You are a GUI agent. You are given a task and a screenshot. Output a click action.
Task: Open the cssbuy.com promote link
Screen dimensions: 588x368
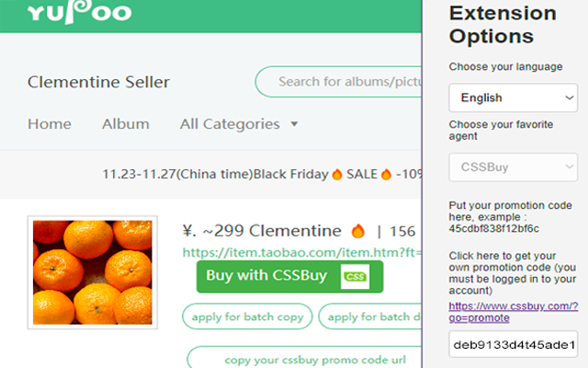[513, 312]
